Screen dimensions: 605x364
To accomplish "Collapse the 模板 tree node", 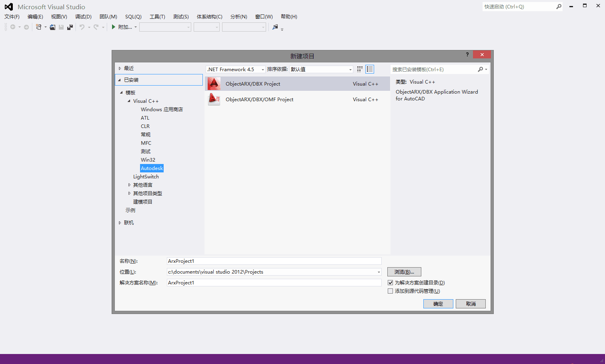I will [x=121, y=92].
